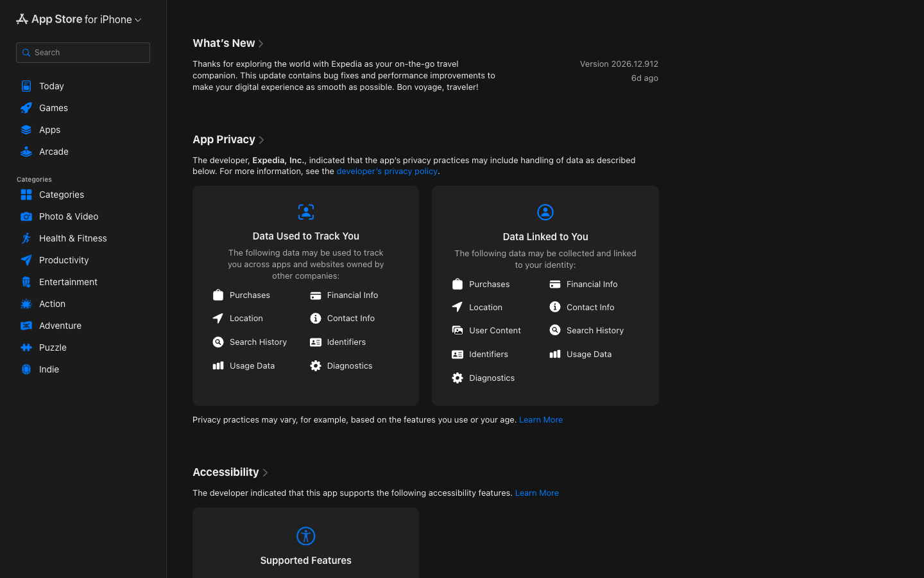Screen dimensions: 924x578
Task: Click 'Contact Info' label in Data Linked card
Action: pos(590,308)
